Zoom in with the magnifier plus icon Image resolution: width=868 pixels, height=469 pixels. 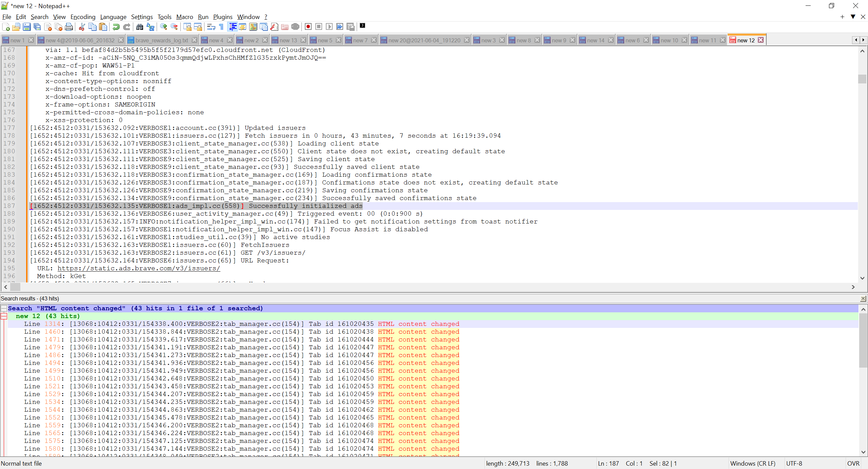(163, 27)
